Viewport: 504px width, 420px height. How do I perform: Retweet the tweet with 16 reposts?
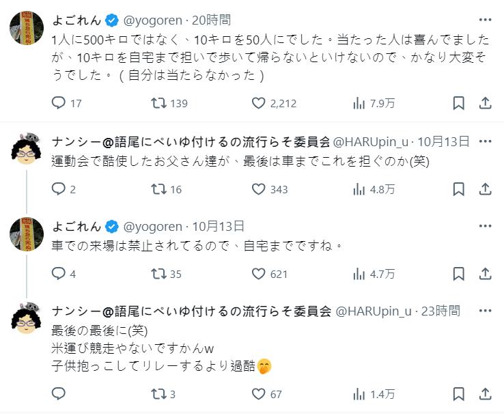point(158,189)
